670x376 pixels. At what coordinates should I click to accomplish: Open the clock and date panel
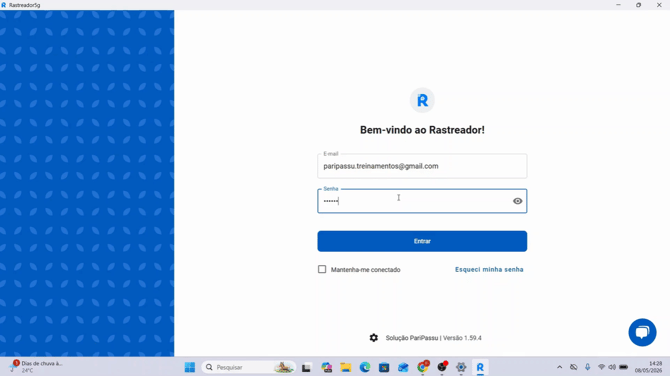[649, 367]
